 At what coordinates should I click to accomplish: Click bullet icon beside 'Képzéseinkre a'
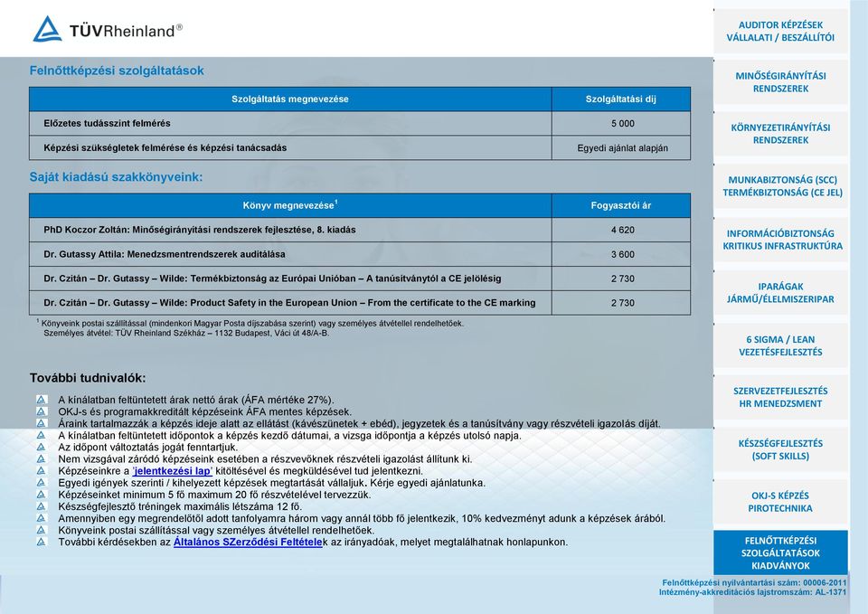pos(42,470)
